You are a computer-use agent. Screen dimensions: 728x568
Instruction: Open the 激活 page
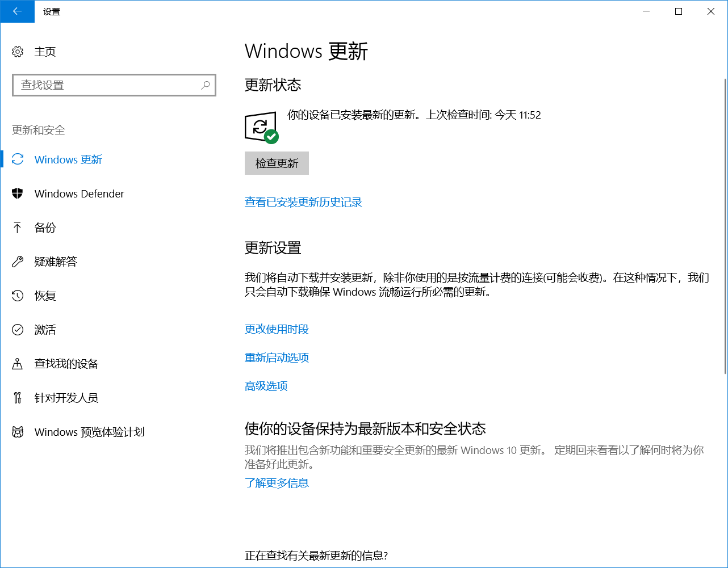(x=114, y=330)
